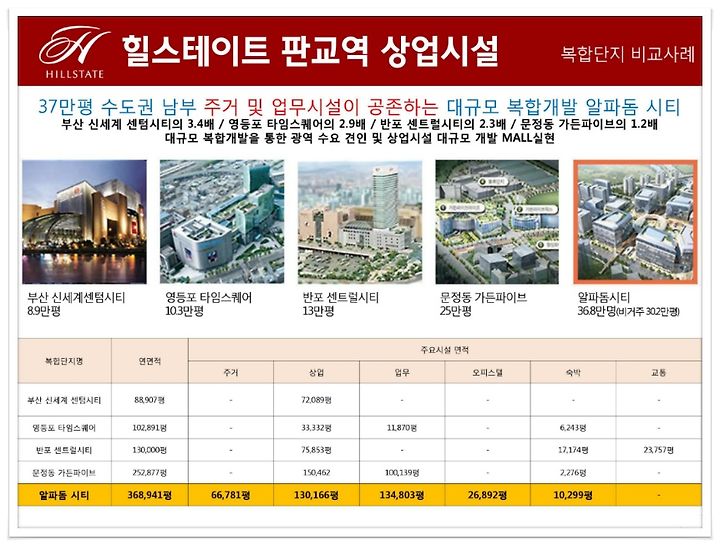Click the table row label '문정동 가든파이브'

tap(64, 472)
